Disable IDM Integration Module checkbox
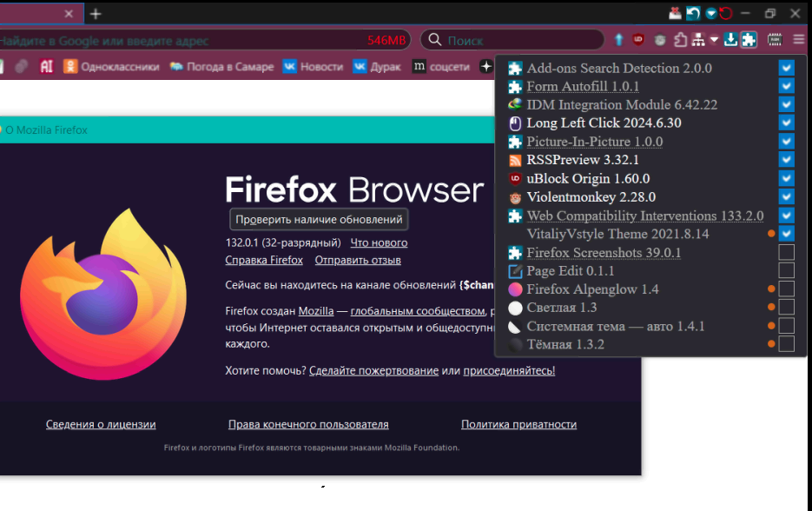 tap(786, 104)
